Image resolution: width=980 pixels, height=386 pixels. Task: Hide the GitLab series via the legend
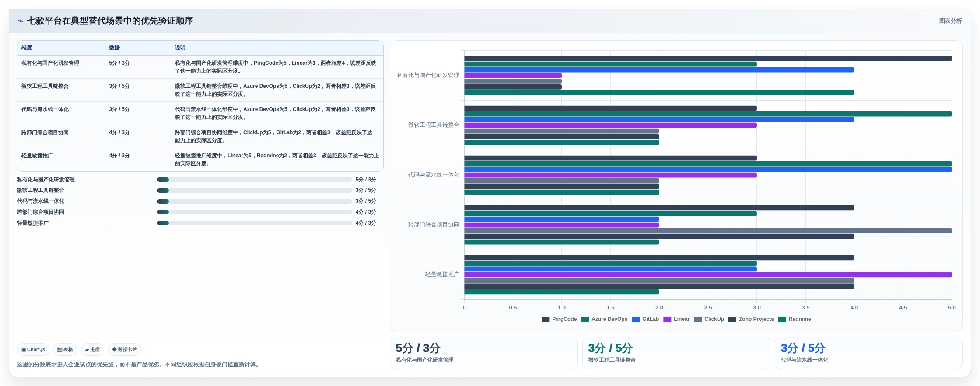tap(645, 320)
